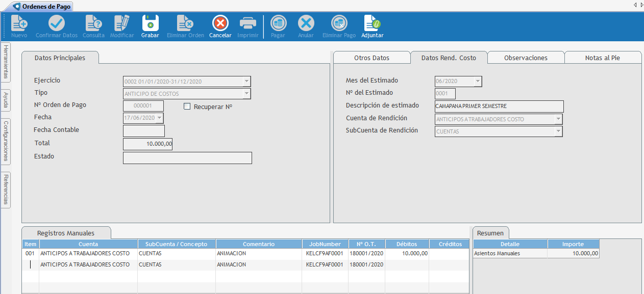Open the Mes del Estimado dropdown
The image size is (644, 294).
pos(478,82)
